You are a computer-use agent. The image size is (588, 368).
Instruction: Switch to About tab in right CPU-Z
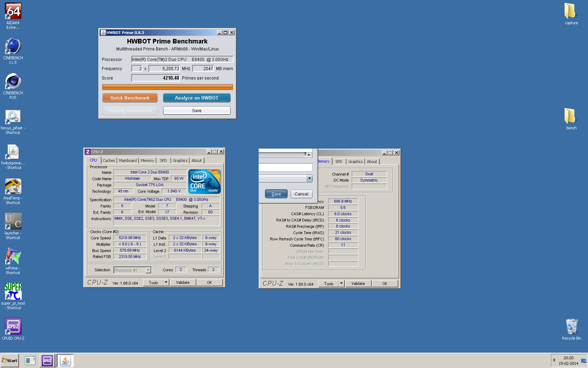[372, 162]
